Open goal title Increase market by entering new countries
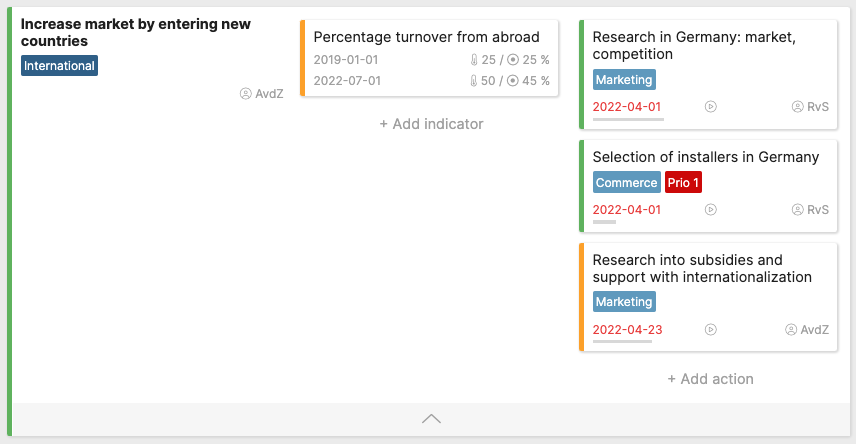The width and height of the screenshot is (856, 444). click(136, 32)
